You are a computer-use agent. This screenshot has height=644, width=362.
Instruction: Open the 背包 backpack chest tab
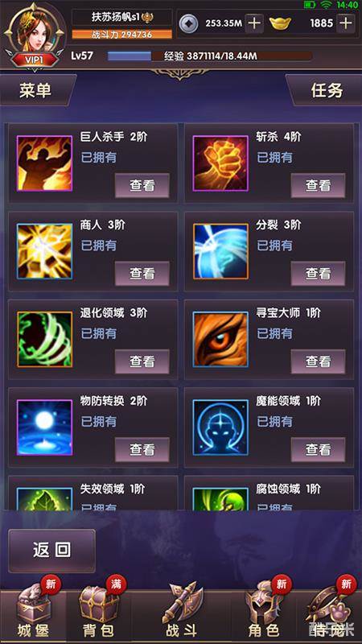[x=98, y=612]
